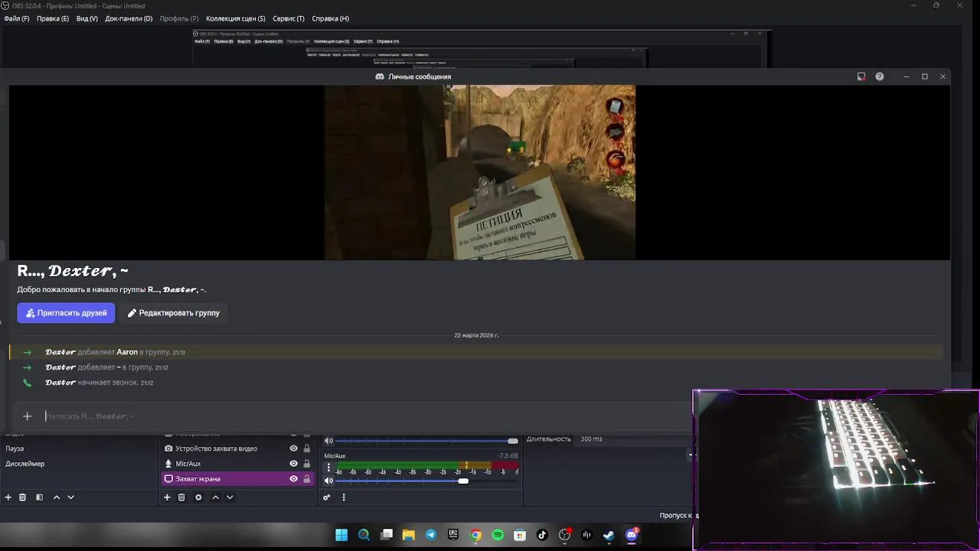Screen dimensions: 980x551
Task: Add a new source with plus icon
Action: point(167,497)
